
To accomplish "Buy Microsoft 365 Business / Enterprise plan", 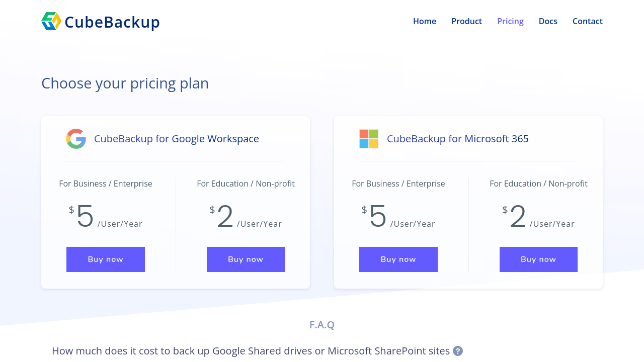I will [x=398, y=259].
